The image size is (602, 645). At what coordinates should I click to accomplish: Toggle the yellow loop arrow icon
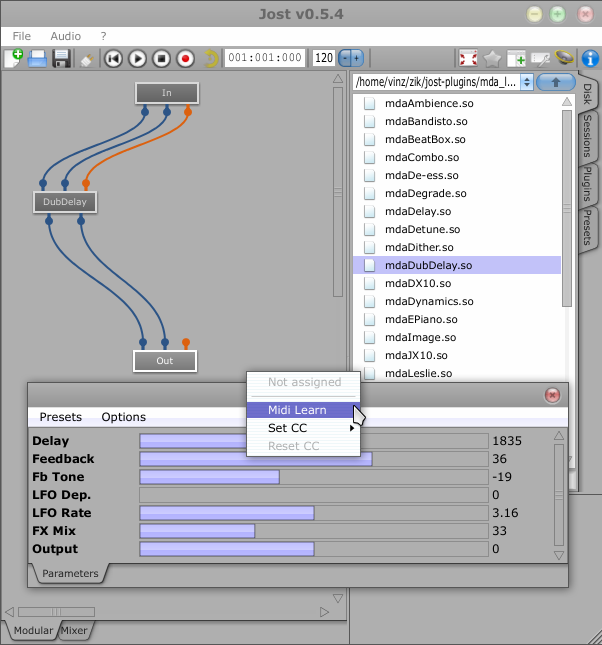[x=210, y=58]
